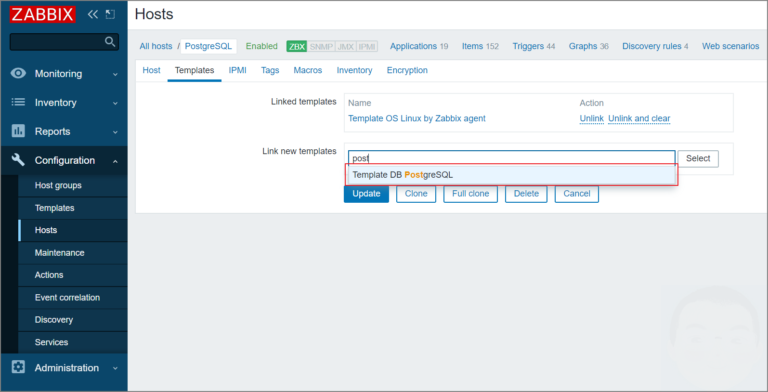Switch to the Macros tab
Viewport: 768px width, 392px height.
(308, 70)
